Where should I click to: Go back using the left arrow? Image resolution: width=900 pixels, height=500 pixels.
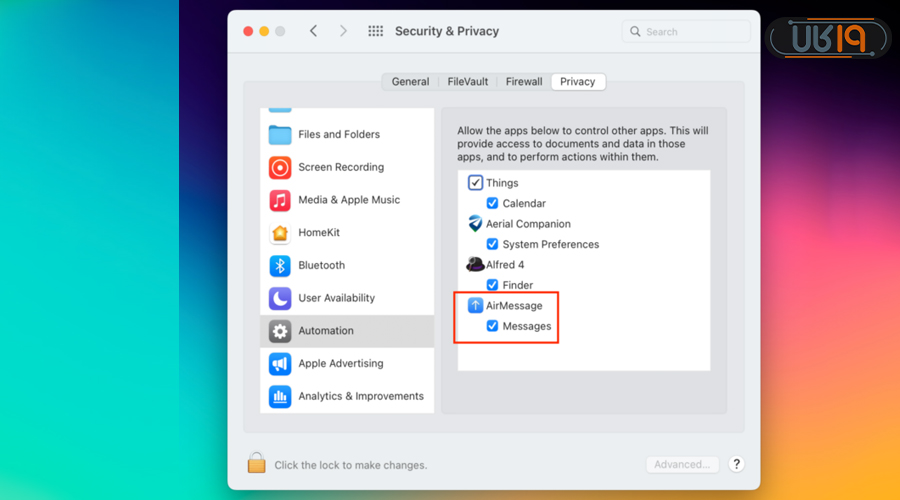(x=313, y=32)
